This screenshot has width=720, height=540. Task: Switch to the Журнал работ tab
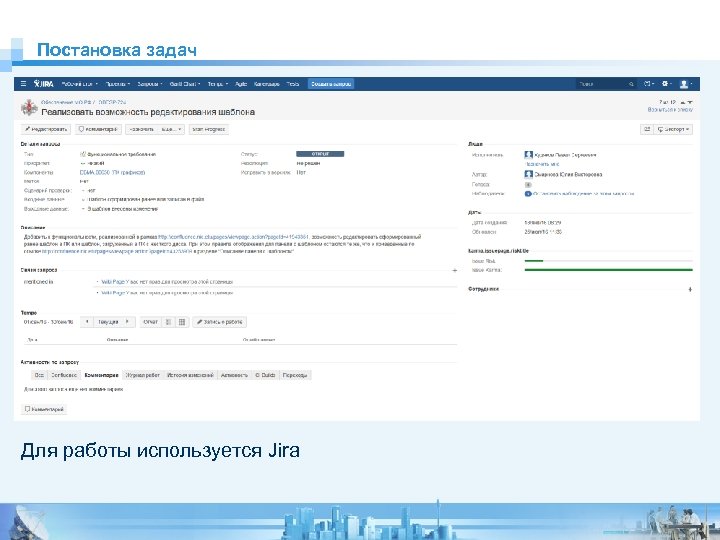click(143, 375)
